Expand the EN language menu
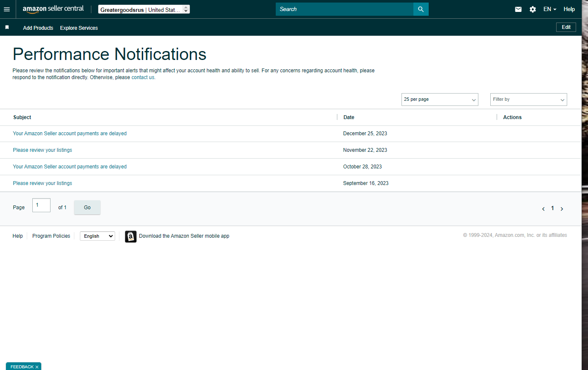The image size is (588, 370). 550,9
